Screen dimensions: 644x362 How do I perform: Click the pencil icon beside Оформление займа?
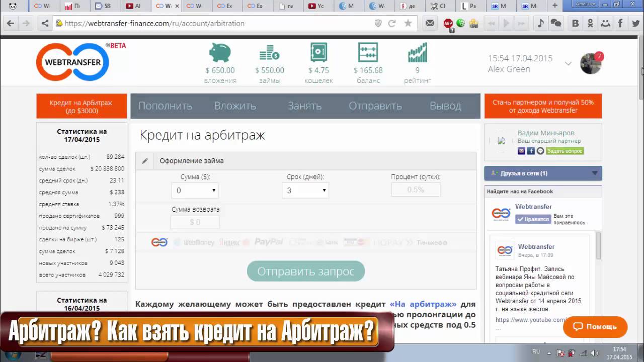point(145,161)
